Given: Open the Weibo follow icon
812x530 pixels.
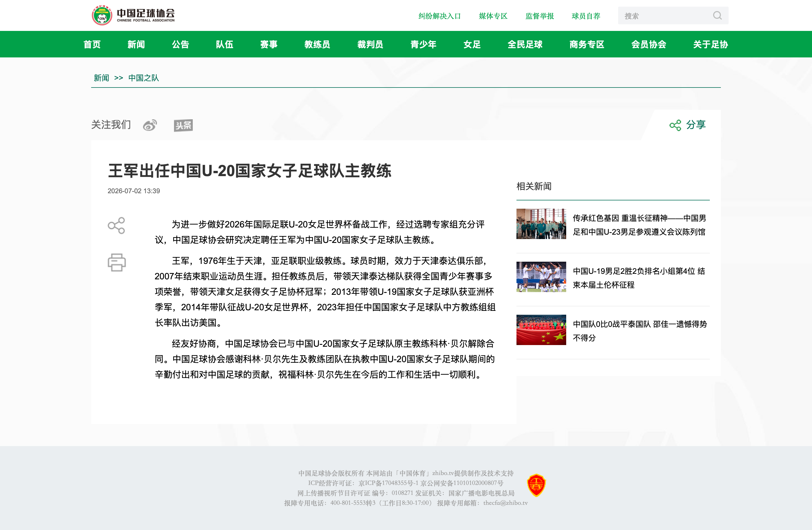Looking at the screenshot, I should coord(150,125).
